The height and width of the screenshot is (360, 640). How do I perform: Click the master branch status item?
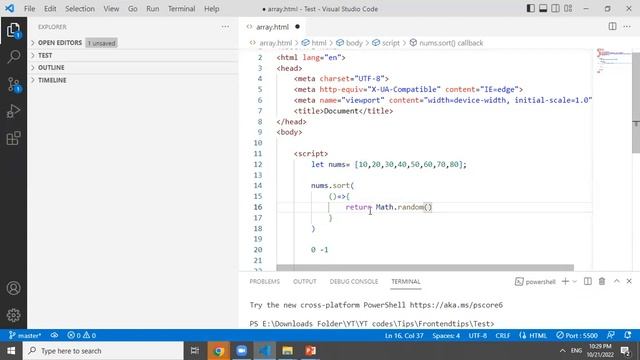[x=25, y=336]
